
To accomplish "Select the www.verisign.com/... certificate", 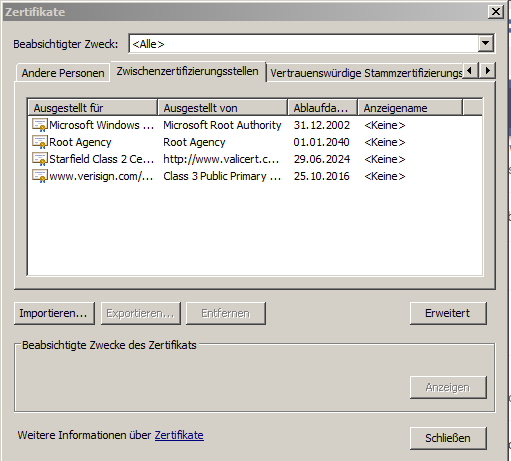I will pyautogui.click(x=101, y=176).
